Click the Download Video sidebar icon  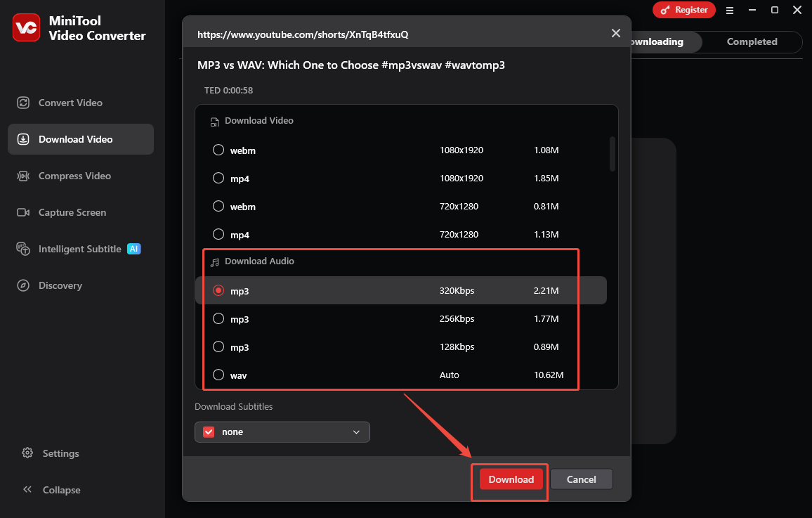(x=23, y=139)
